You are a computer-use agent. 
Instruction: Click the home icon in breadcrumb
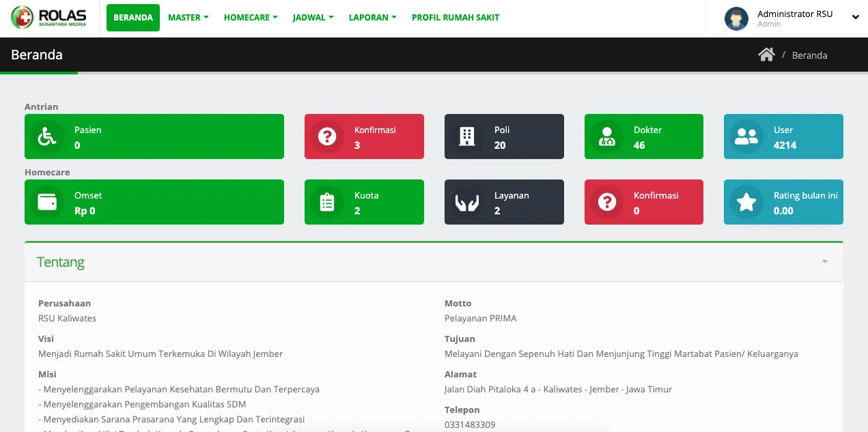766,55
